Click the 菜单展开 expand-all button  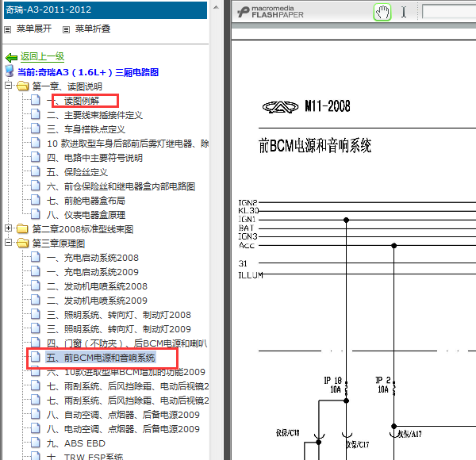tap(33, 29)
